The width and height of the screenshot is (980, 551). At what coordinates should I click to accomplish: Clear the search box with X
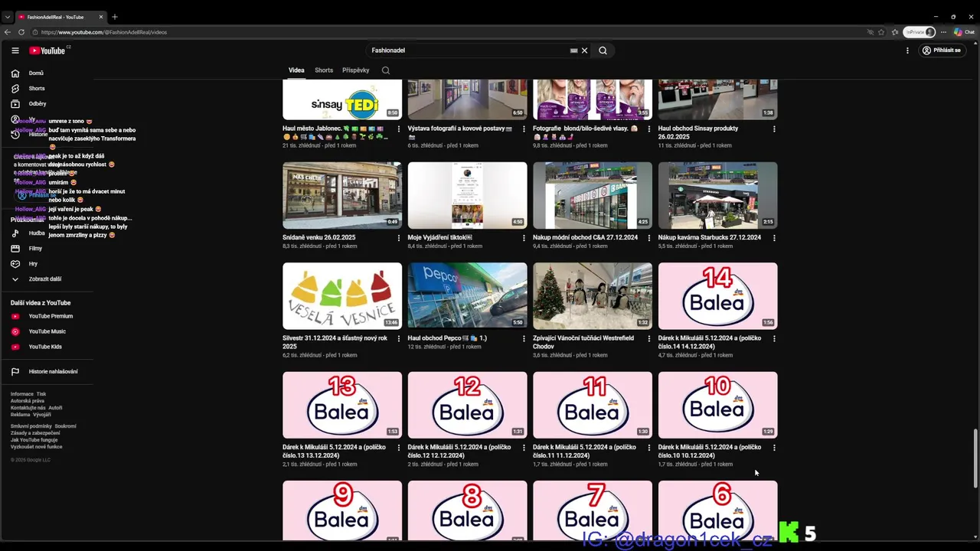coord(584,51)
